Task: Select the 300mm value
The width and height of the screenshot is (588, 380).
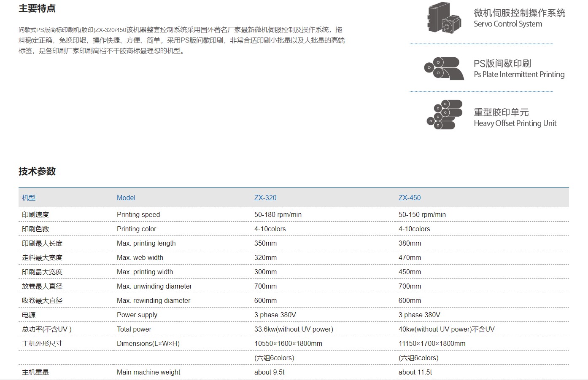Action: coord(265,272)
